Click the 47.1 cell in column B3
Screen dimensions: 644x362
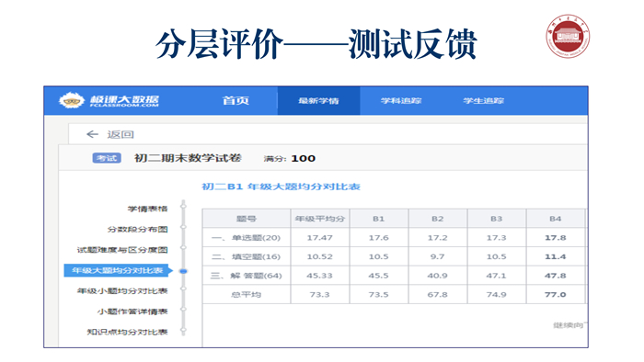(497, 276)
